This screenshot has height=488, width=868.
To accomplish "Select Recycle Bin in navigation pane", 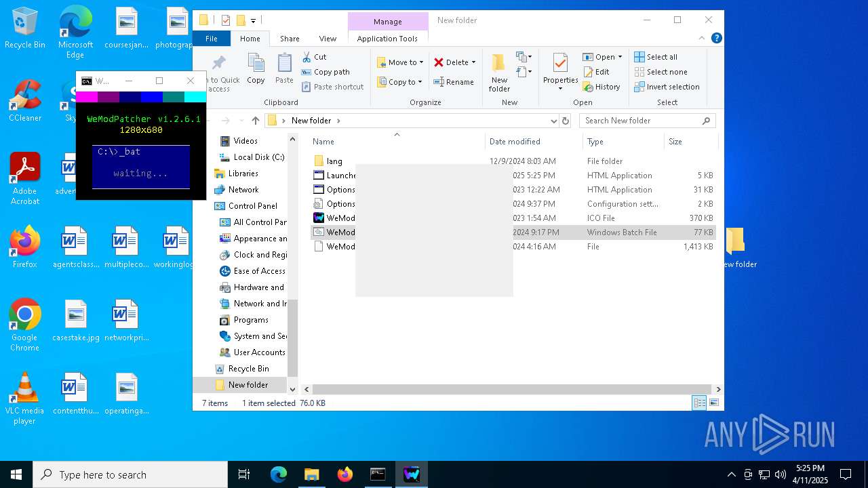I will click(x=248, y=369).
